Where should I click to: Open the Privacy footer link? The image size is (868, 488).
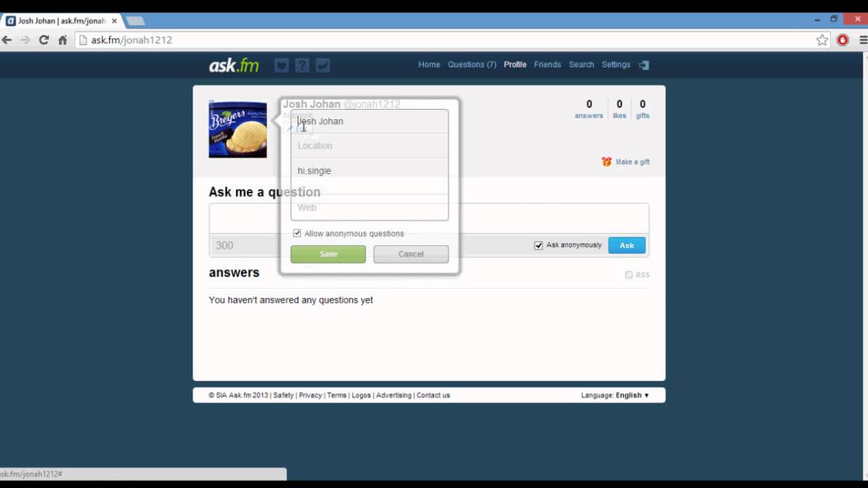tap(311, 395)
